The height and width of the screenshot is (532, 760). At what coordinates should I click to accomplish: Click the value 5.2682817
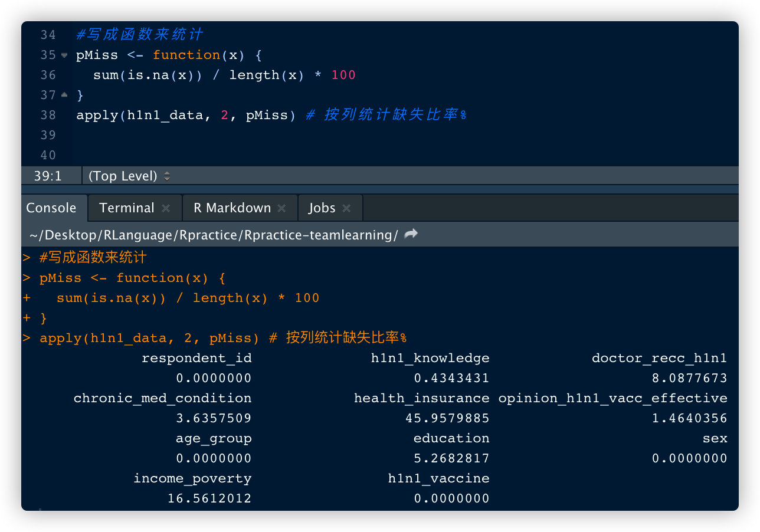(x=451, y=458)
